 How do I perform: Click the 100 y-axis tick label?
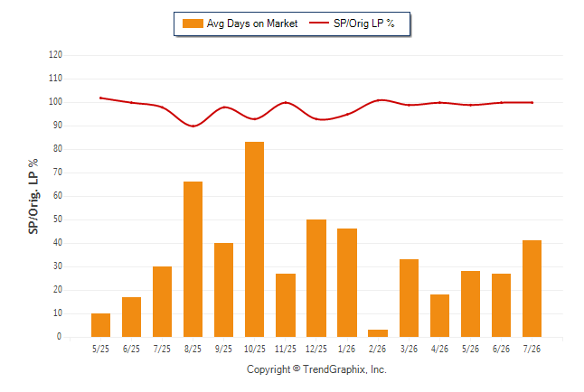(55, 102)
